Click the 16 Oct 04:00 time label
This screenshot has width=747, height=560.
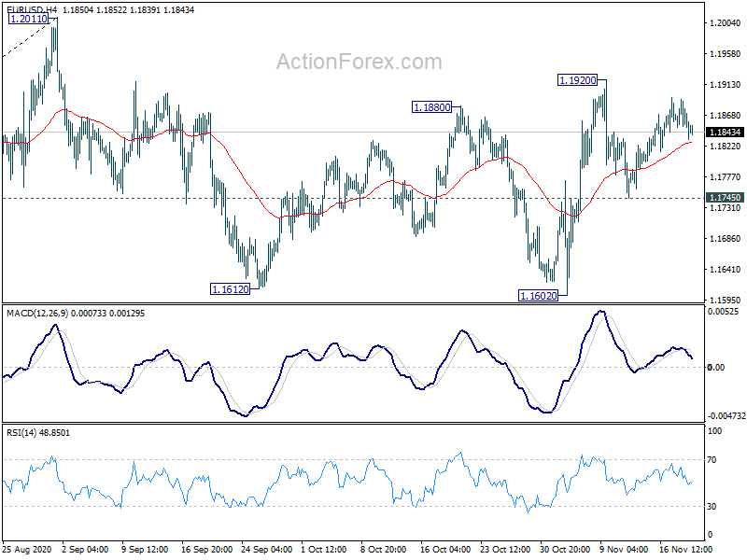(445, 550)
